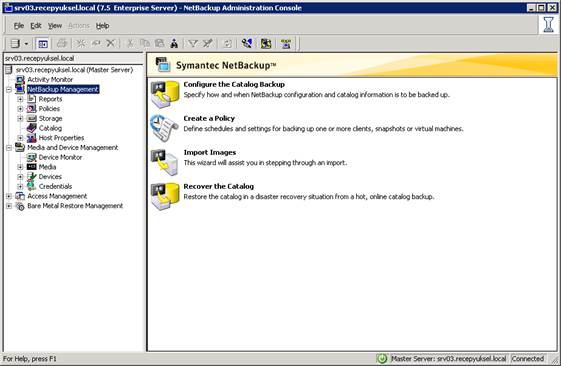
Task: Select the Device Monitor icon in tree
Action: (31, 157)
